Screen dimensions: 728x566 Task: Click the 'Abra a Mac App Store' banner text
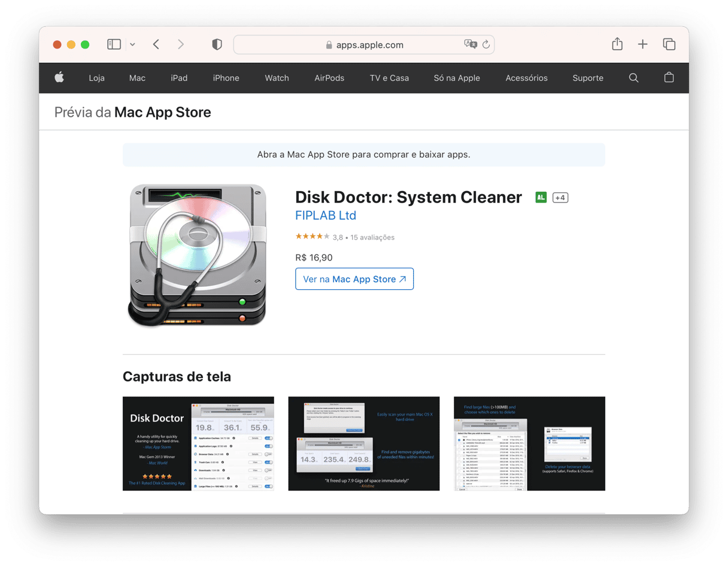point(364,155)
